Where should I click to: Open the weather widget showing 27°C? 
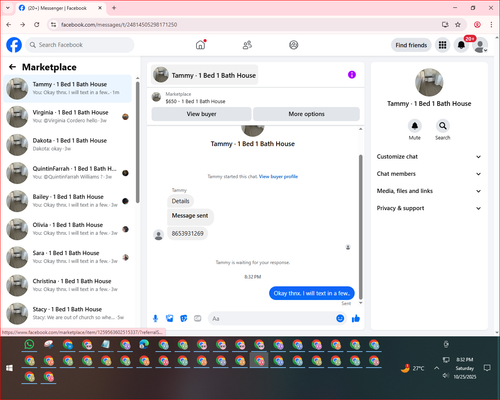point(412,368)
